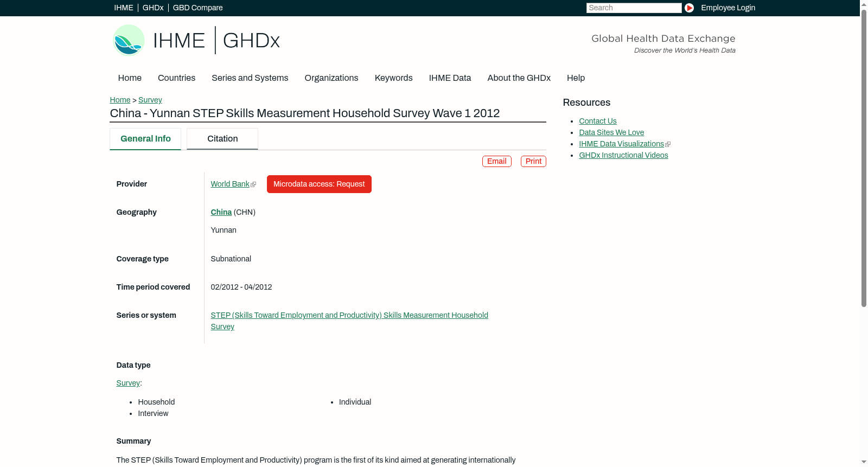Viewport: 868px width, 467px height.
Task: Click Microdata access: Request button
Action: pyautogui.click(x=319, y=184)
